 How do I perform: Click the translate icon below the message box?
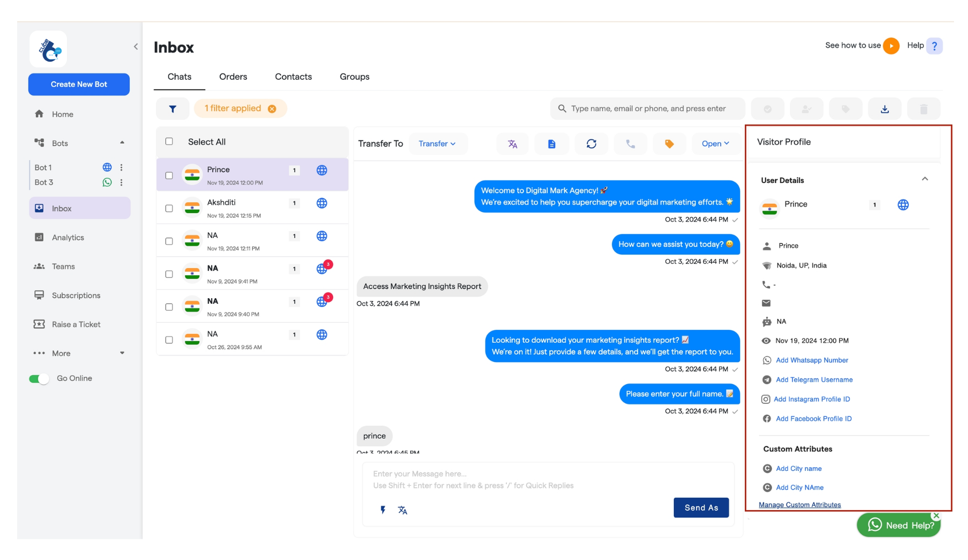pos(403,510)
